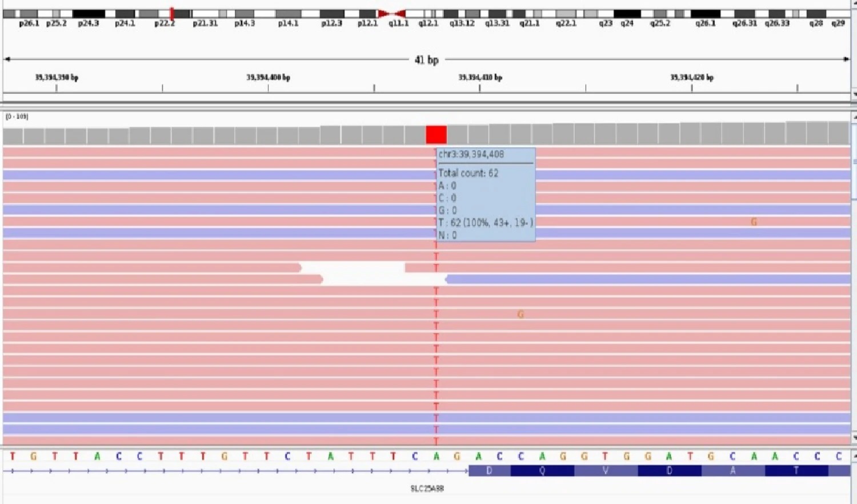Click the SLC25A38 gene name label
This screenshot has width=857, height=504.
point(427,489)
